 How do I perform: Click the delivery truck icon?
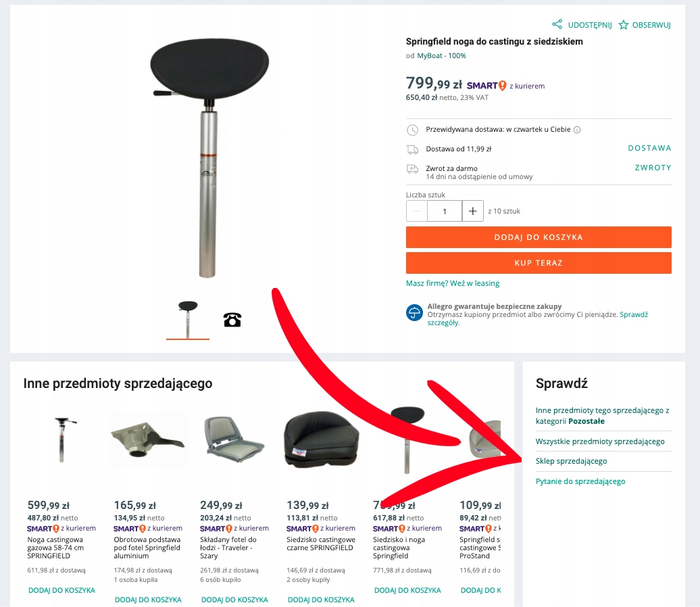coord(412,149)
